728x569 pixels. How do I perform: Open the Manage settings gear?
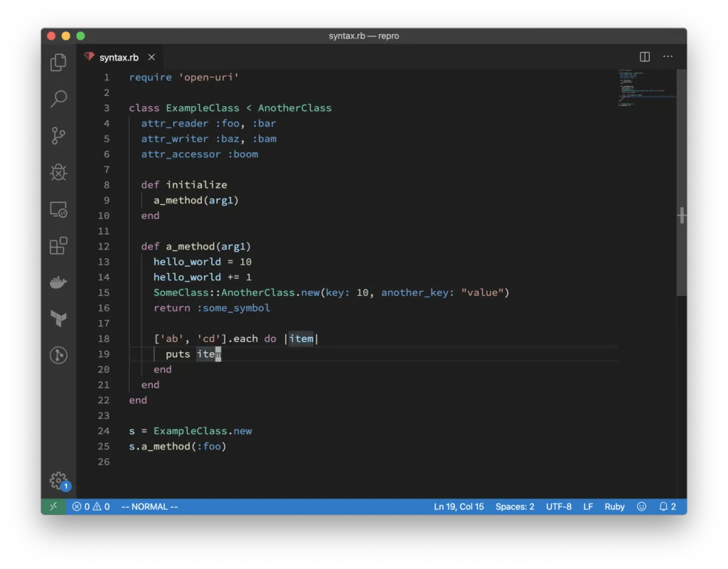coord(58,480)
